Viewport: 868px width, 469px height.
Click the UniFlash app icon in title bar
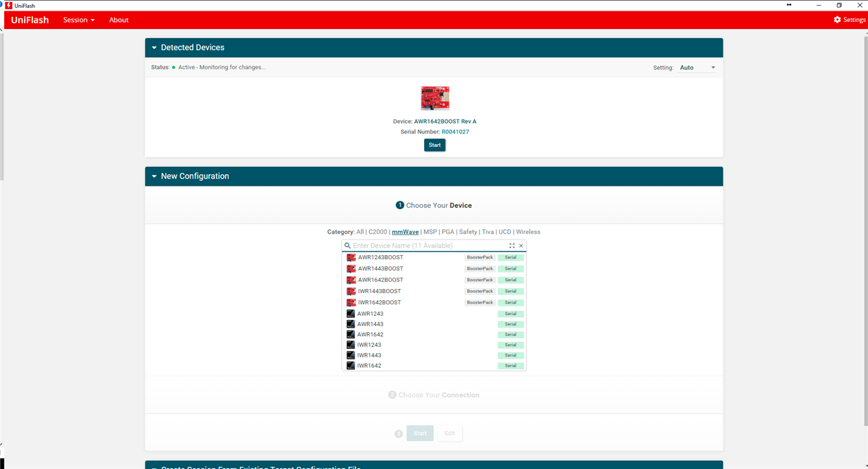[8, 5]
